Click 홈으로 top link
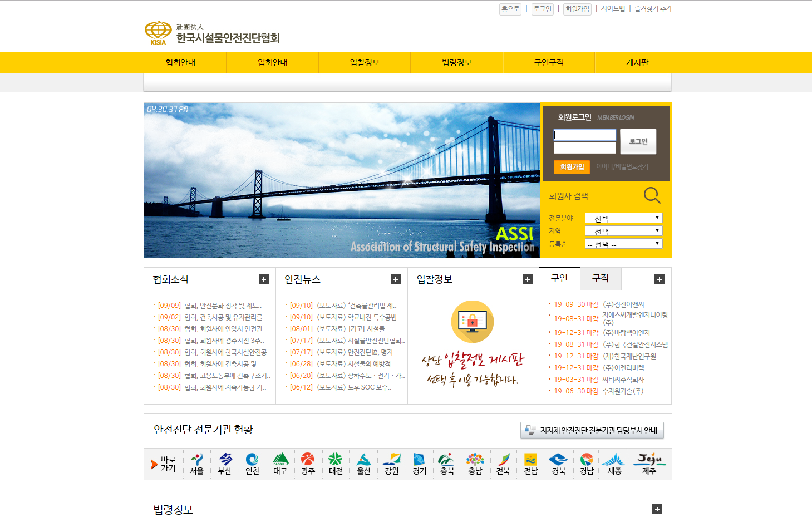This screenshot has height=522, width=812. coord(510,9)
